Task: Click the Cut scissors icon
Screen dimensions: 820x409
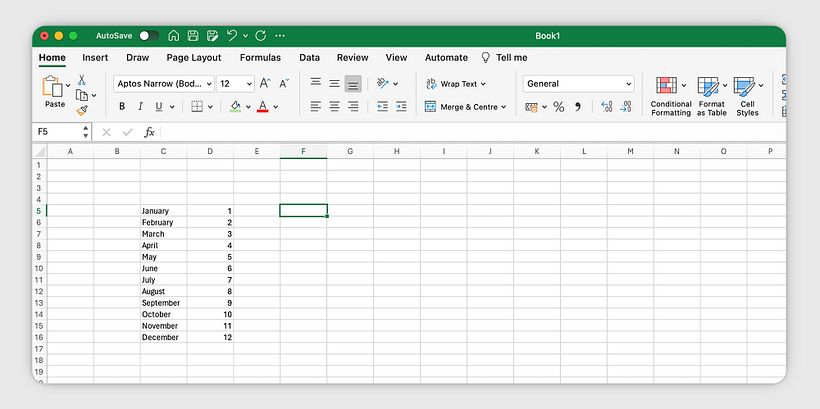Action: click(x=82, y=80)
